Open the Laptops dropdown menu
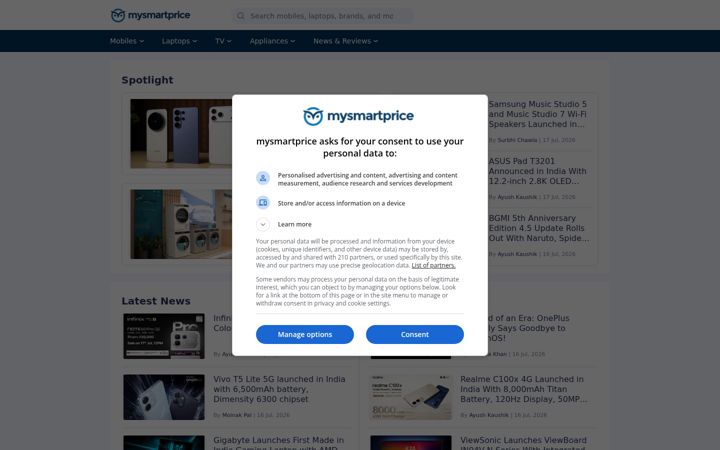 point(179,41)
